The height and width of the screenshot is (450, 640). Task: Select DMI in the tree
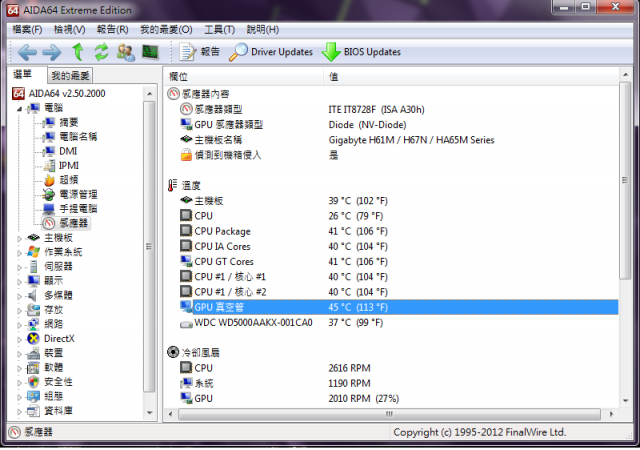tap(68, 151)
